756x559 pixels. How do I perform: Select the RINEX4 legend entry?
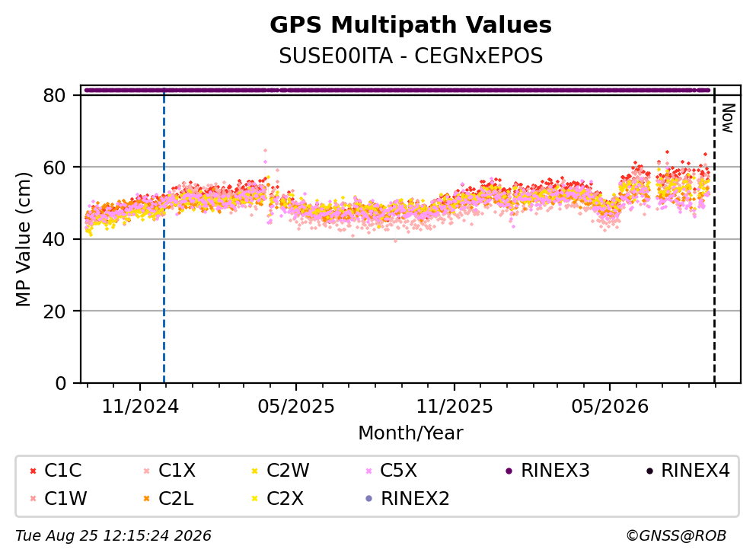point(688,471)
